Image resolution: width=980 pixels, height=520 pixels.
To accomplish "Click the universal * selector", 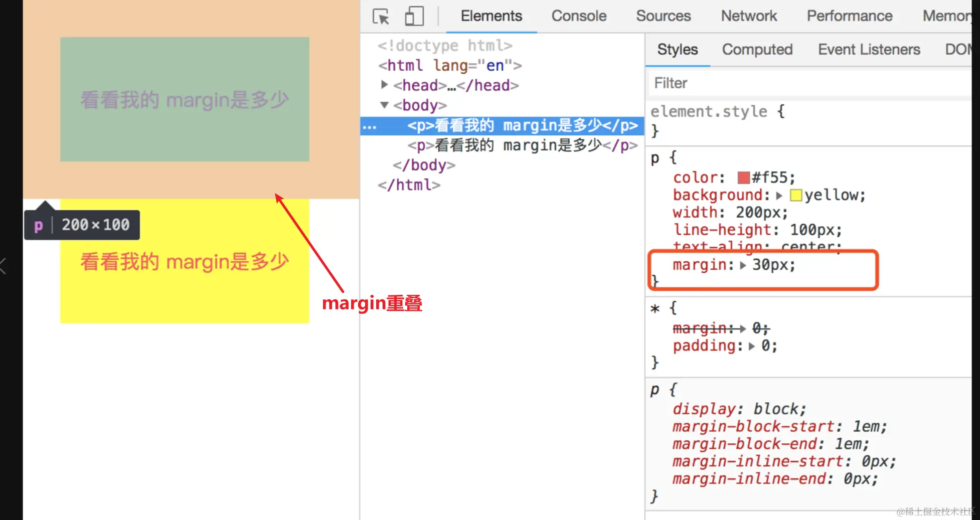I will pos(655,308).
